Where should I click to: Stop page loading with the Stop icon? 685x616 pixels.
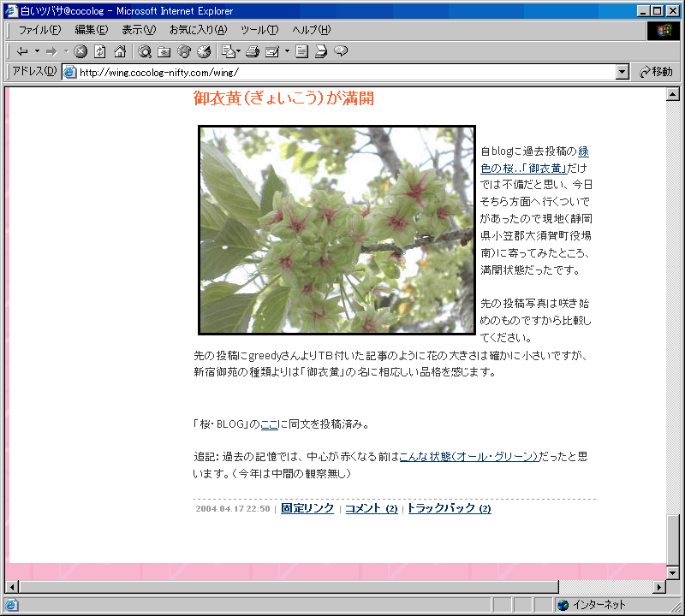coord(80,51)
